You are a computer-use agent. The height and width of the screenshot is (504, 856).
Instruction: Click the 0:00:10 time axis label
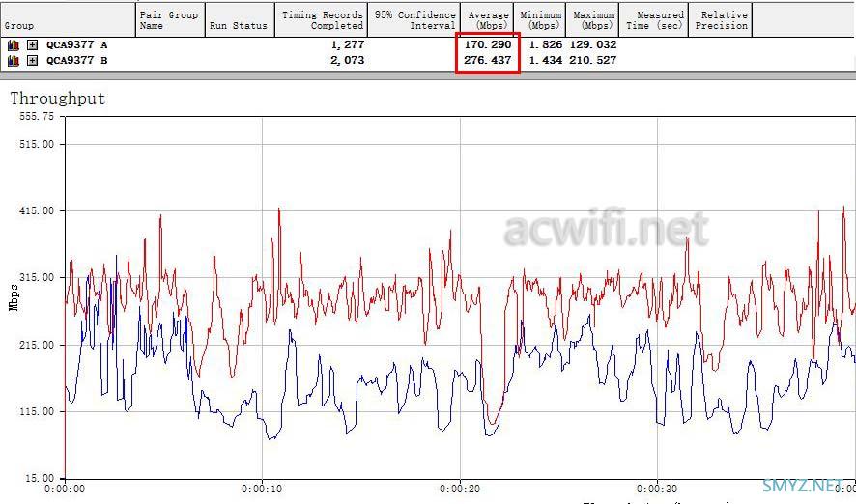pos(262,490)
